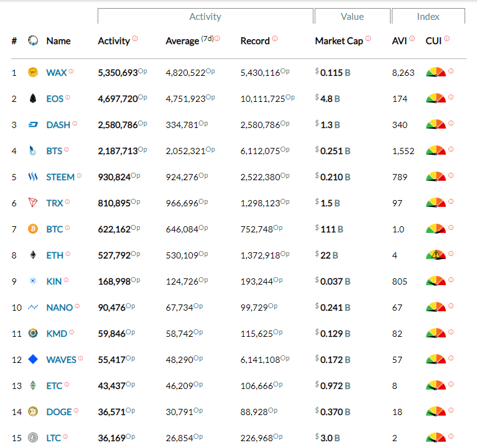Click the info icon beside Average (7d) header
This screenshot has height=448, width=477.
217,39
